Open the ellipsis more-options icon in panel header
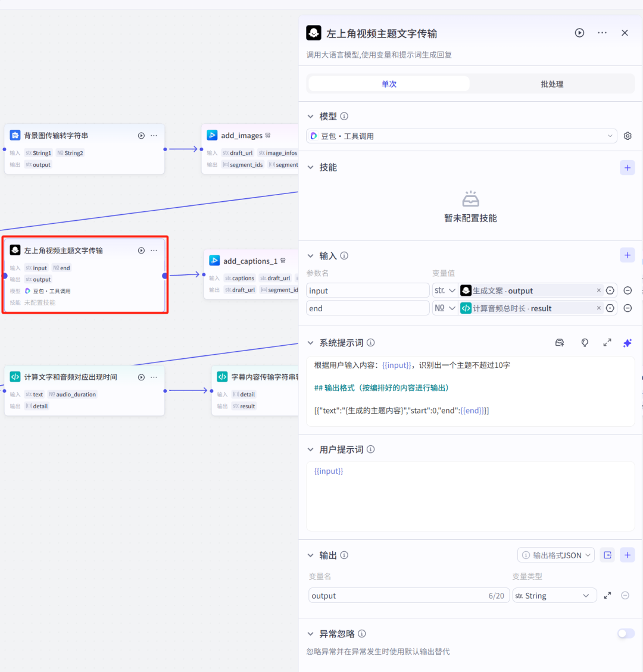 [x=602, y=33]
